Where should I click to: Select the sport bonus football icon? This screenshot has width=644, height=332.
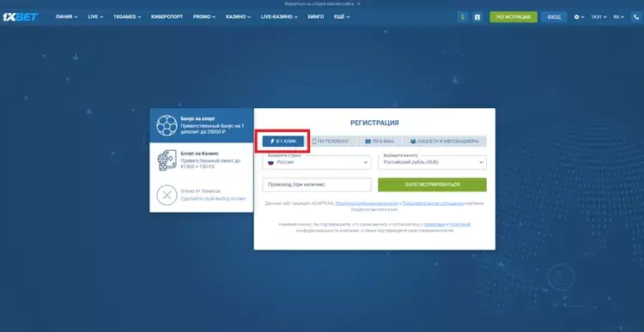tap(167, 125)
